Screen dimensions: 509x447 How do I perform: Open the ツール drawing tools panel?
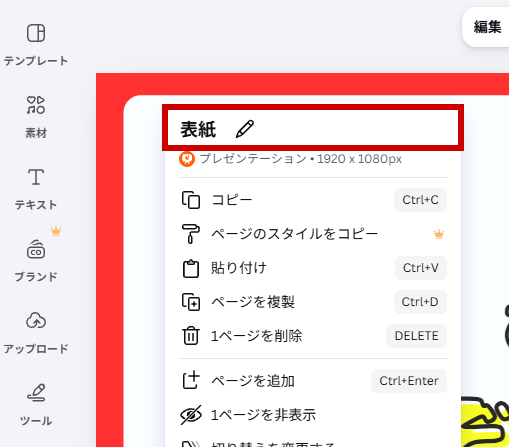(36, 405)
